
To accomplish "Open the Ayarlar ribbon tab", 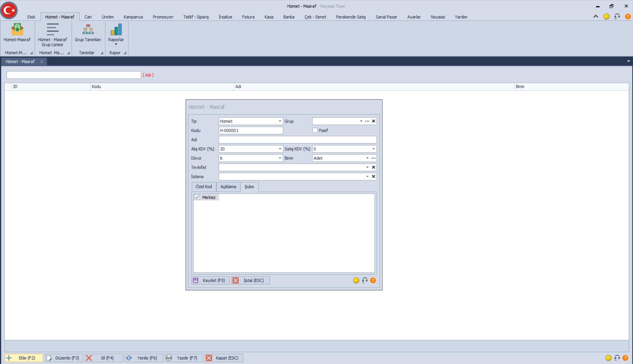I will coord(414,17).
